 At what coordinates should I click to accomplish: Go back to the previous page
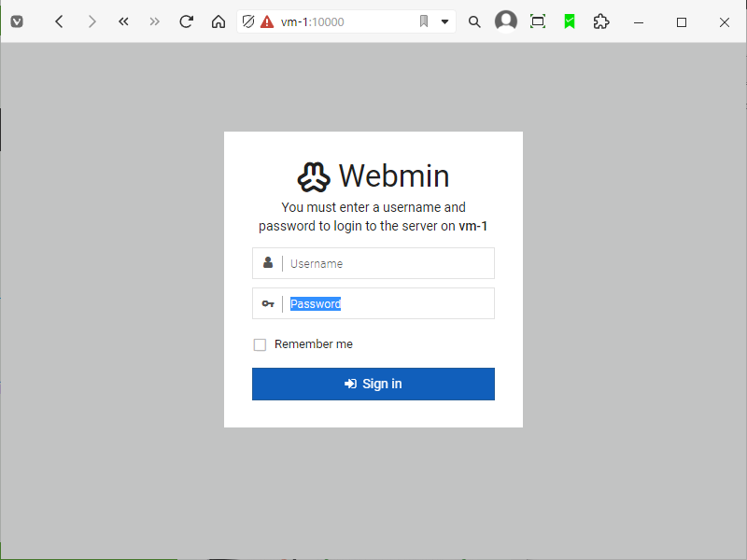click(x=59, y=21)
